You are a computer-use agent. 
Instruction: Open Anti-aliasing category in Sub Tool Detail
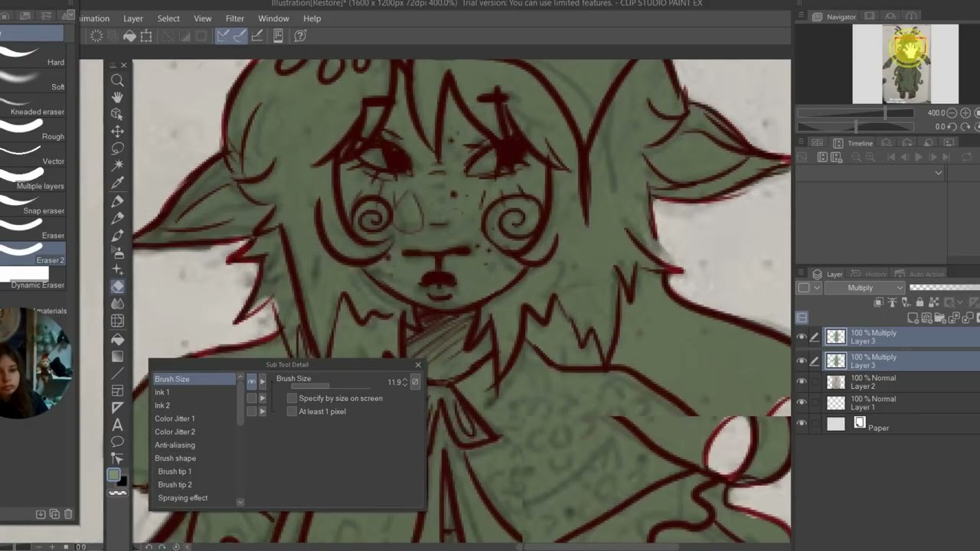(x=175, y=445)
